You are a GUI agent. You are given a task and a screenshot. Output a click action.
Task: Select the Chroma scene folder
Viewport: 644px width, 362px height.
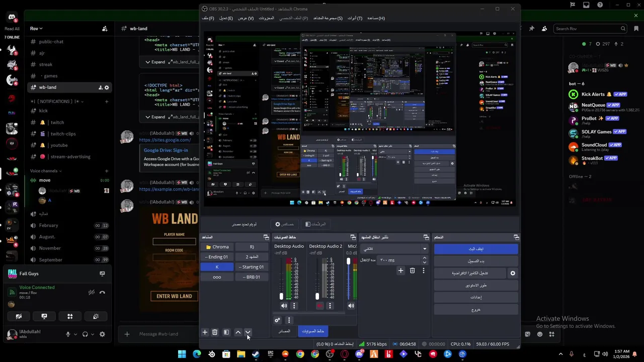pyautogui.click(x=217, y=247)
